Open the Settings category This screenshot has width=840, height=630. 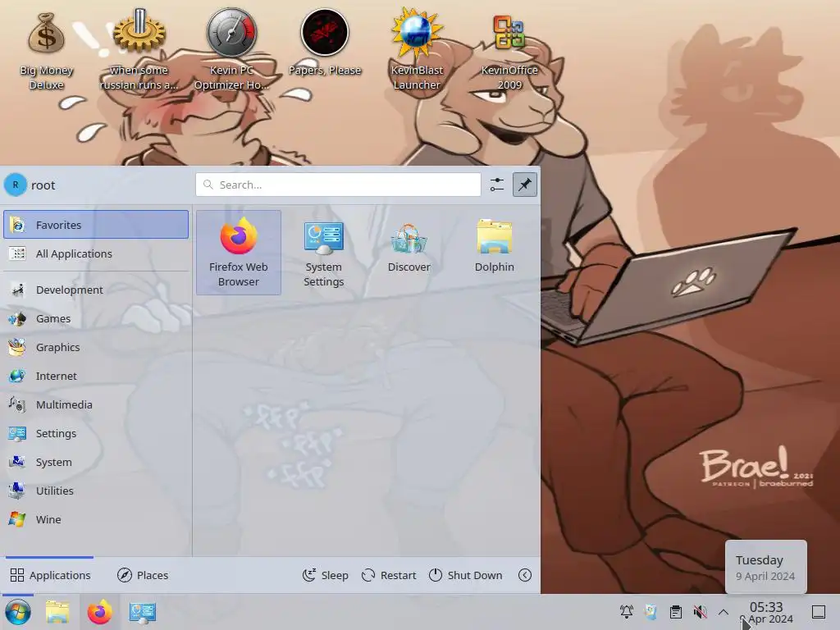(96, 433)
